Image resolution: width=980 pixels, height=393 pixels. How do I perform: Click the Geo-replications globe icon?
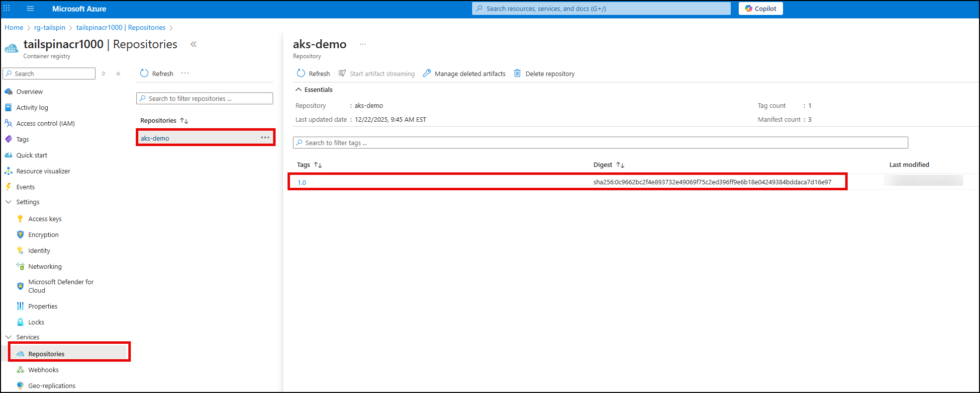coord(20,386)
